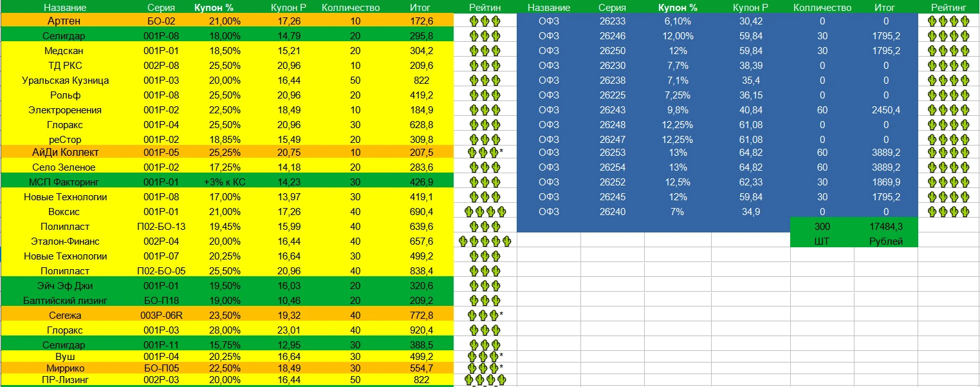
Task: Click the cactus rating for ОФЗ 26233
Action: (948, 21)
